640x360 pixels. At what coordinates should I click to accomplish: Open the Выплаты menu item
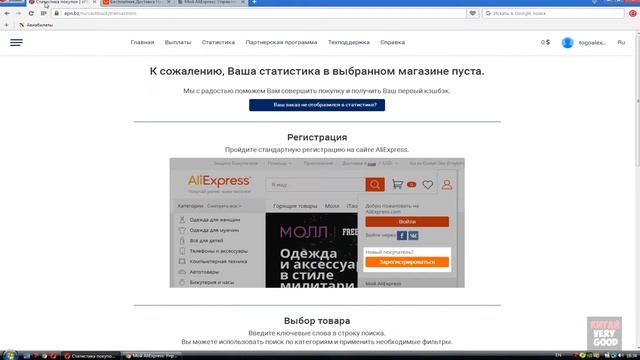coord(178,42)
